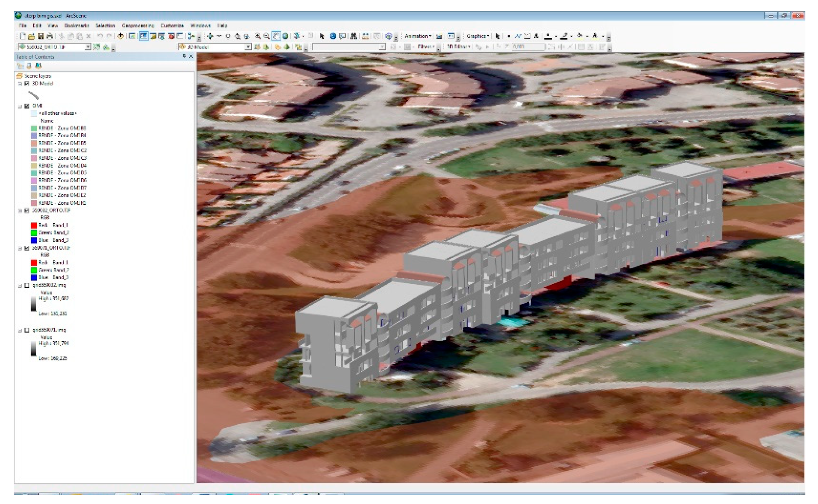Activate the Identify tool
Image resolution: width=818 pixels, height=504 pixels.
click(333, 36)
